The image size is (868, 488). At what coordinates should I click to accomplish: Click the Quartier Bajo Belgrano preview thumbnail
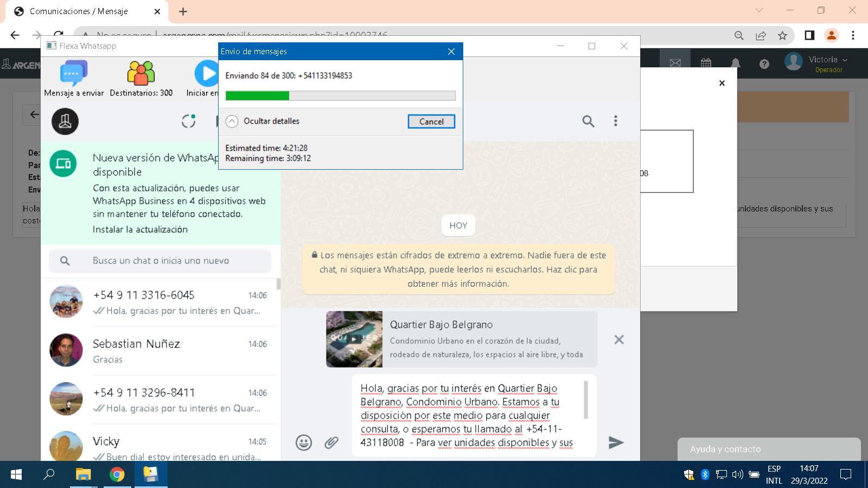coord(354,339)
